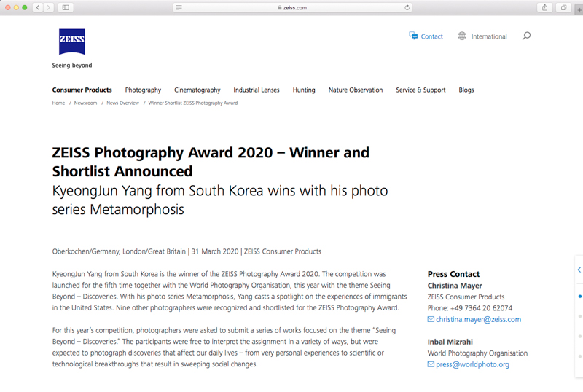
Task: Email press@worldphoto.org link
Action: [x=472, y=364]
